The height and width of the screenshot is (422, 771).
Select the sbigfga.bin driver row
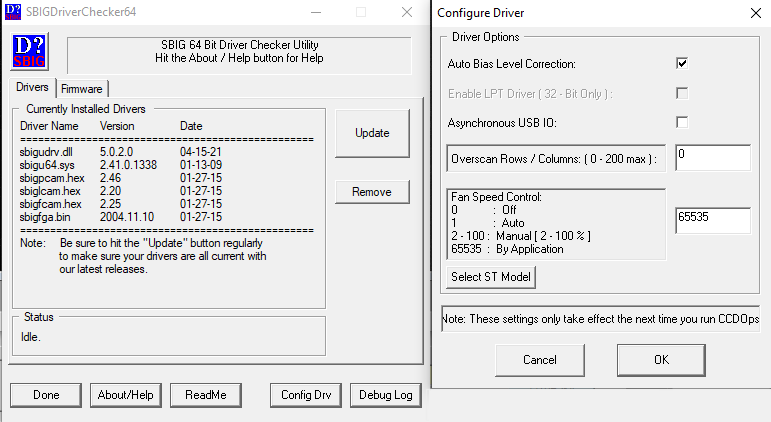120,217
